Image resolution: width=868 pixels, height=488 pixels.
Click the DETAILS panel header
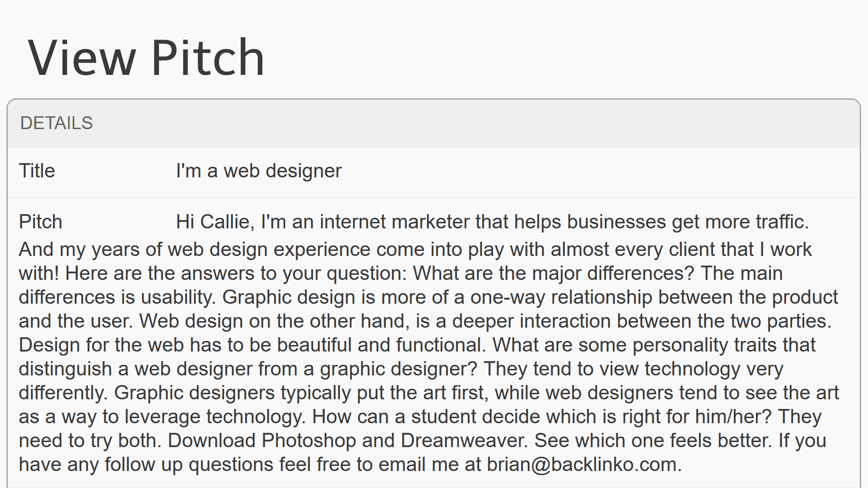[434, 123]
